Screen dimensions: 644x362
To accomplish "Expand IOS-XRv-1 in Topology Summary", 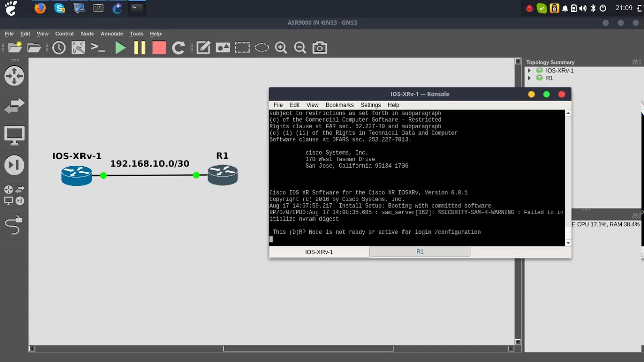I will (x=529, y=71).
